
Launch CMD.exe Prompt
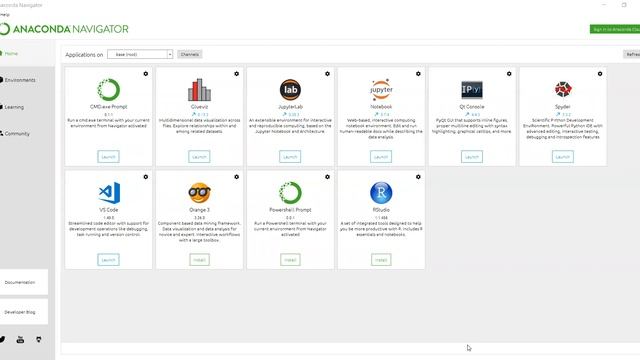point(109,157)
